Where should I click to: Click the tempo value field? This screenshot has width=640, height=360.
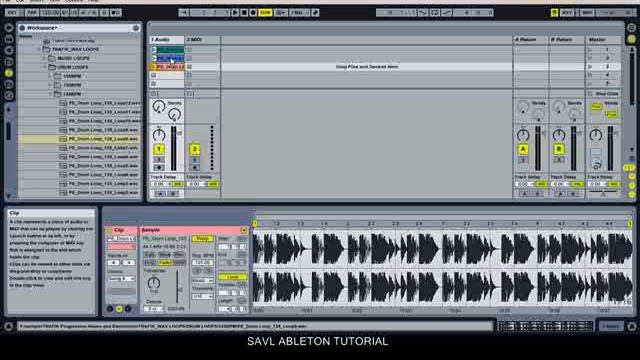coord(50,13)
